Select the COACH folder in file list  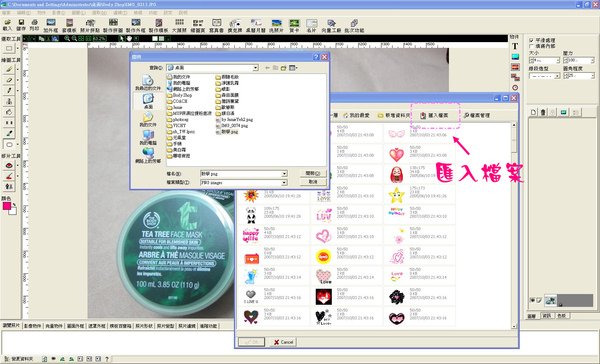(x=178, y=101)
